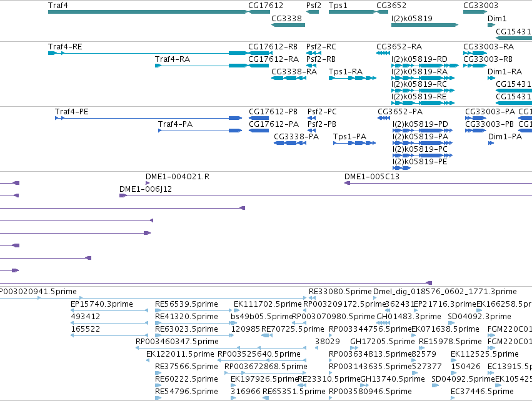Image resolution: width=532 pixels, height=401 pixels.
Task: Click the Psf2-PB protein label
Action: (x=322, y=124)
